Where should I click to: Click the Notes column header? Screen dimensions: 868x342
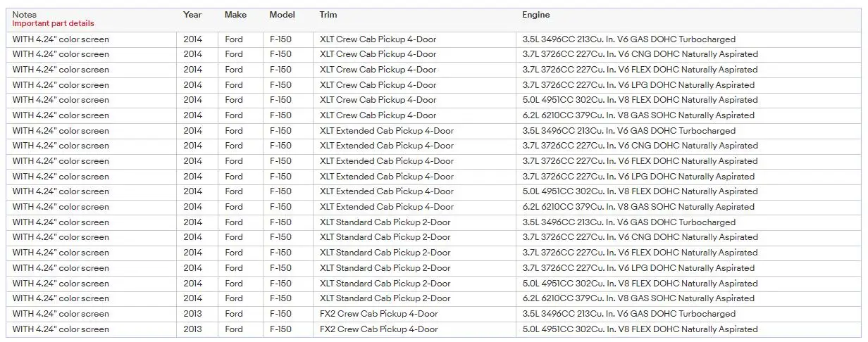click(25, 14)
